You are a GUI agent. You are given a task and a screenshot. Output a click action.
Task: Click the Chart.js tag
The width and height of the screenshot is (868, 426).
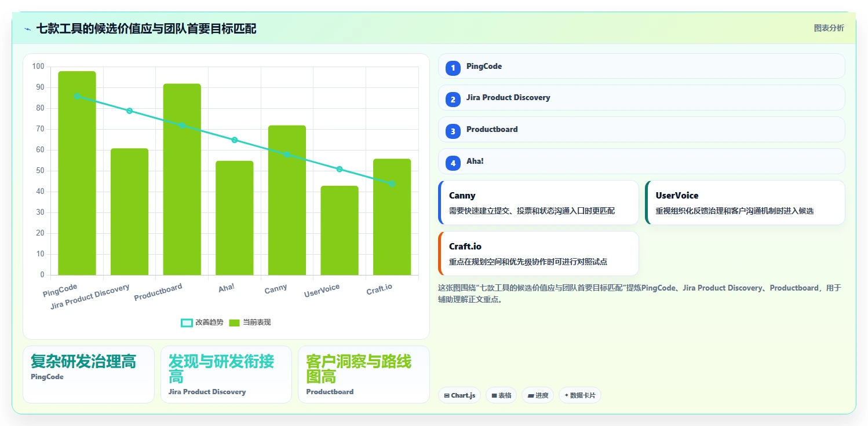[459, 395]
